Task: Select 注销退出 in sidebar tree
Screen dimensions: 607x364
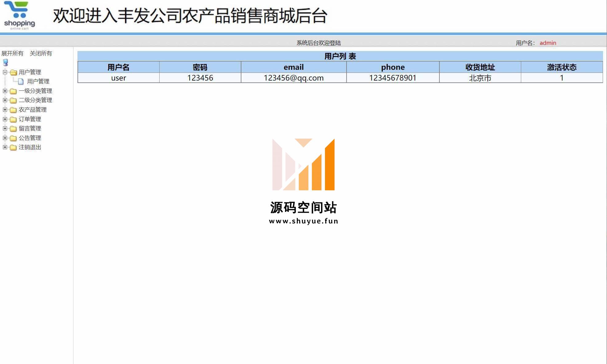Action: [x=30, y=147]
